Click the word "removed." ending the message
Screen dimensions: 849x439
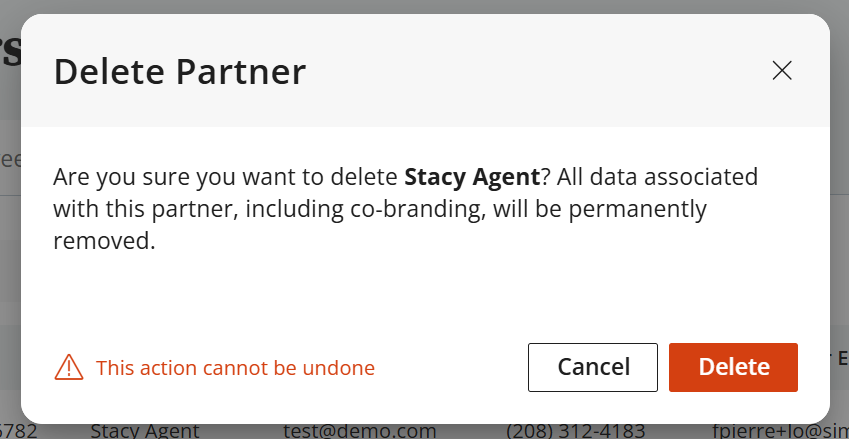pyautogui.click(x=104, y=241)
